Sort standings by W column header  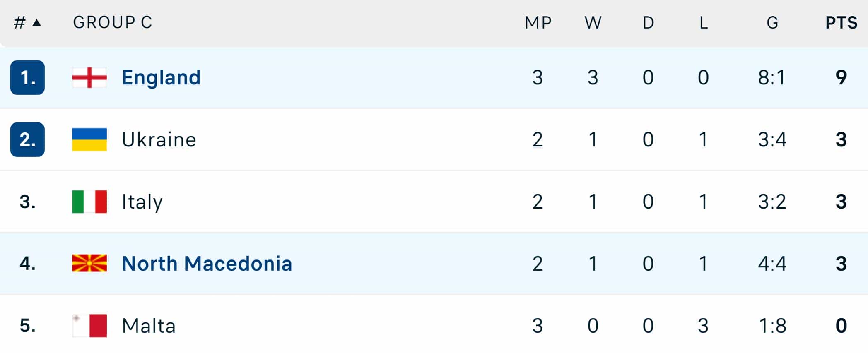pos(593,23)
